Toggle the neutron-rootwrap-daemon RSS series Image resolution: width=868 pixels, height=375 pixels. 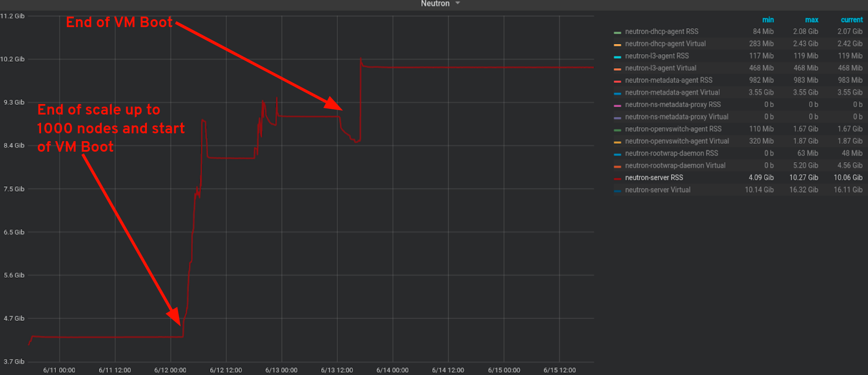(671, 153)
